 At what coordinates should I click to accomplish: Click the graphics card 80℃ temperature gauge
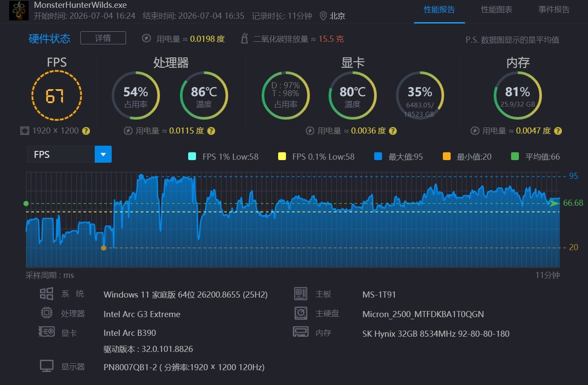coord(352,95)
